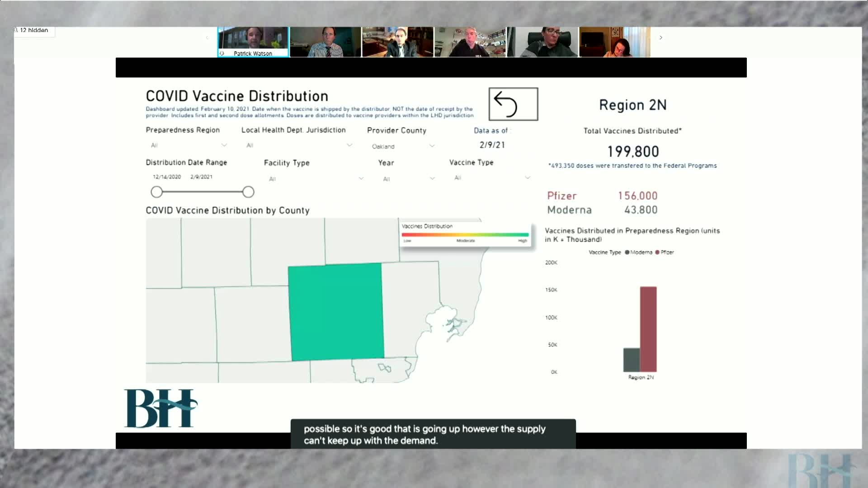
Task: Click the Pfizer bar in the chart
Action: (x=648, y=329)
